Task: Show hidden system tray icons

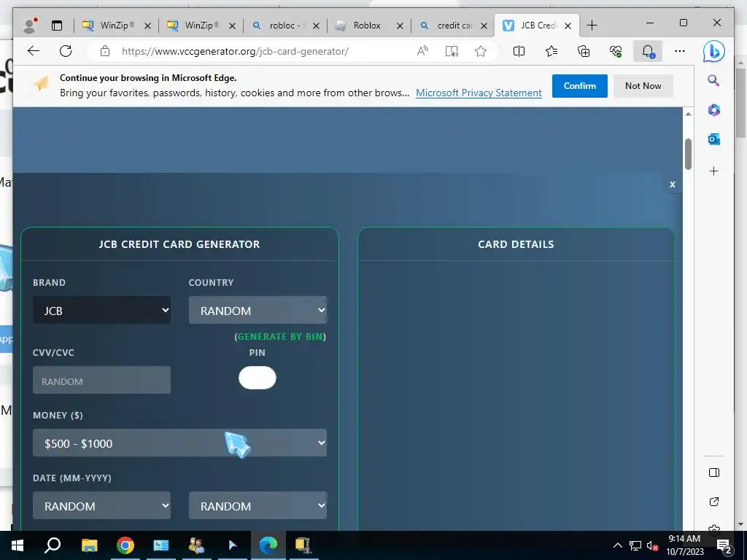Action: click(617, 545)
